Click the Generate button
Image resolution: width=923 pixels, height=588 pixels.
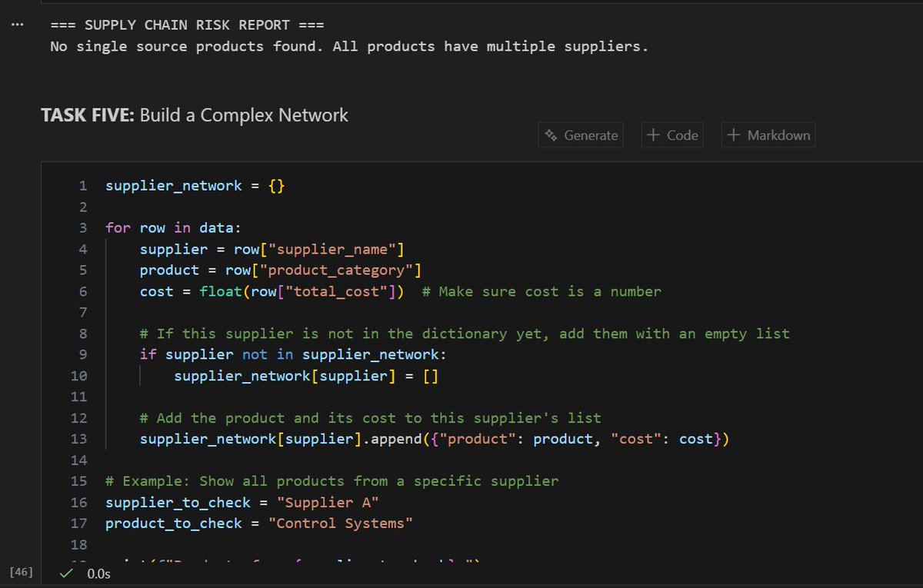(581, 135)
